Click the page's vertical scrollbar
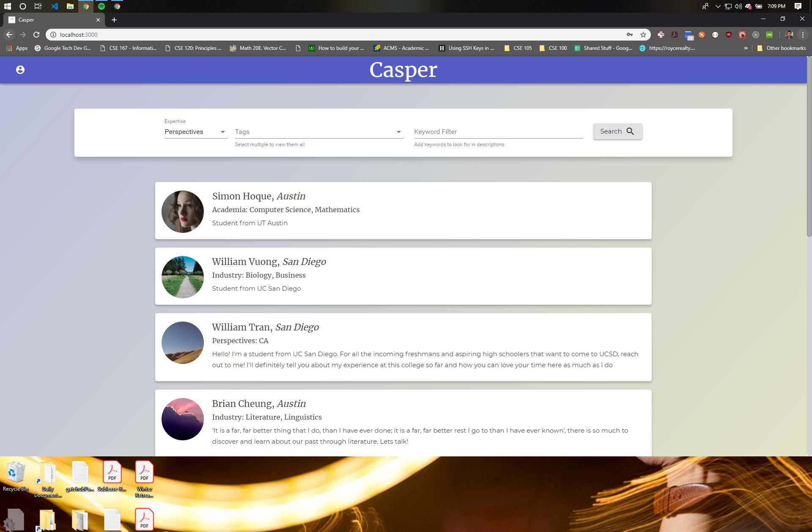 click(x=809, y=148)
